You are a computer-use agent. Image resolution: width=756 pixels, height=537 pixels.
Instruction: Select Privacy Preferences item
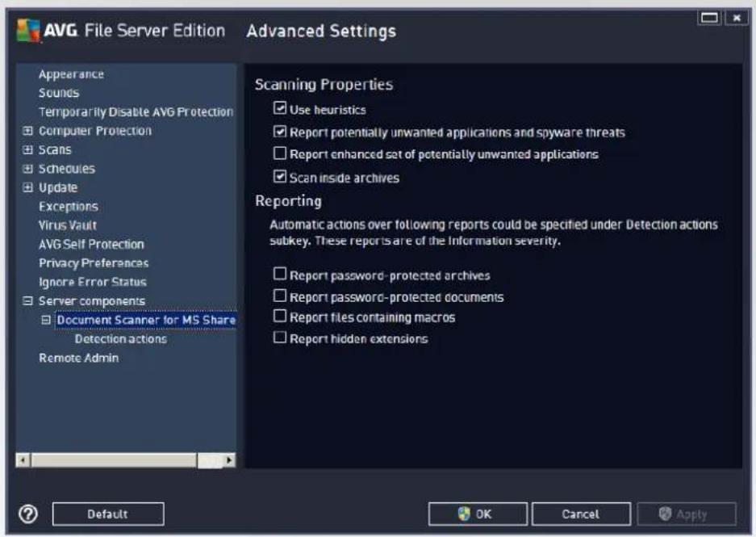pos(94,263)
